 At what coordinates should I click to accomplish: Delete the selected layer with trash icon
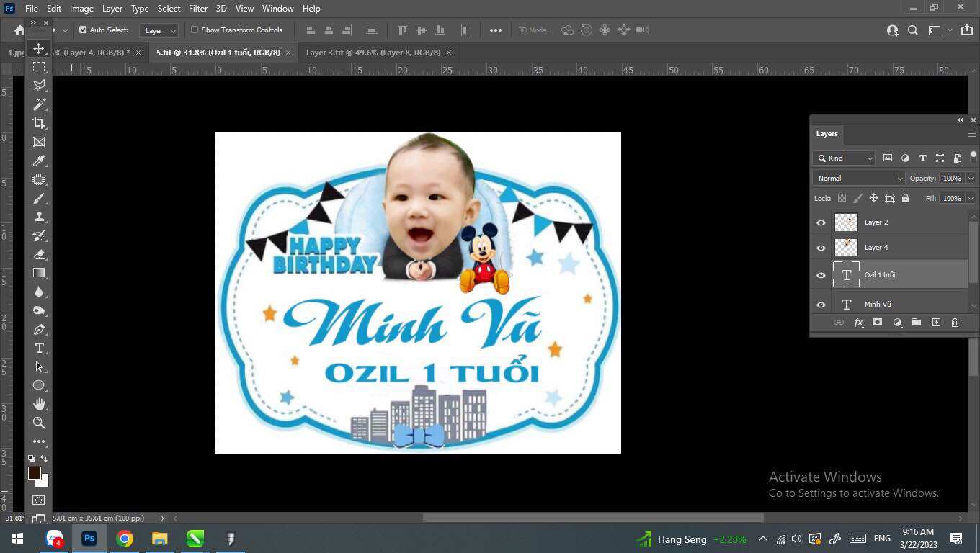955,323
